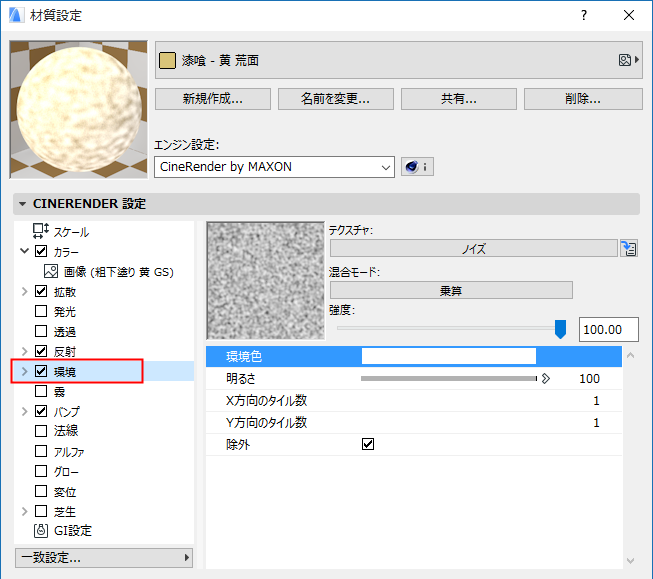Enable the 霧 channel checkbox
The height and width of the screenshot is (579, 653).
point(41,391)
